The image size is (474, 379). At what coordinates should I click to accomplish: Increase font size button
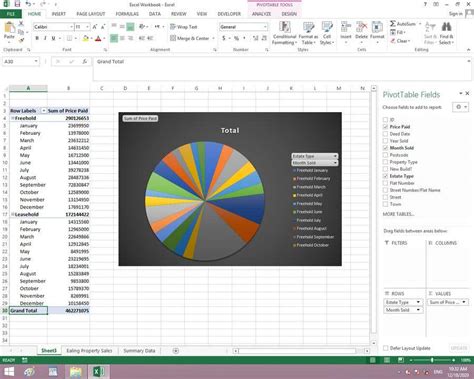pyautogui.click(x=95, y=27)
